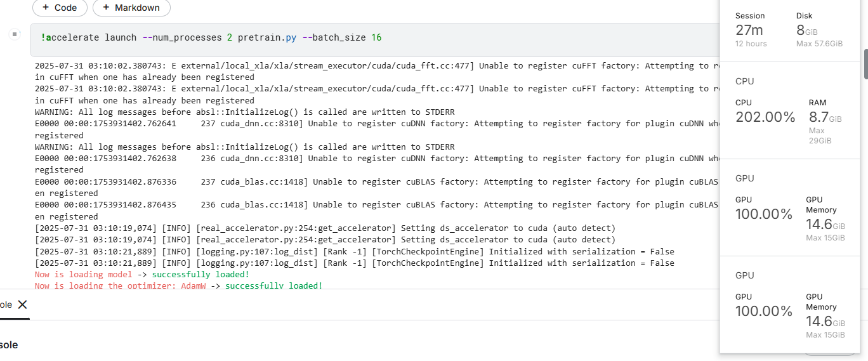This screenshot has height=361, width=868.
Task: Click the lower GPU section's 100.00% utilization
Action: coord(764,312)
